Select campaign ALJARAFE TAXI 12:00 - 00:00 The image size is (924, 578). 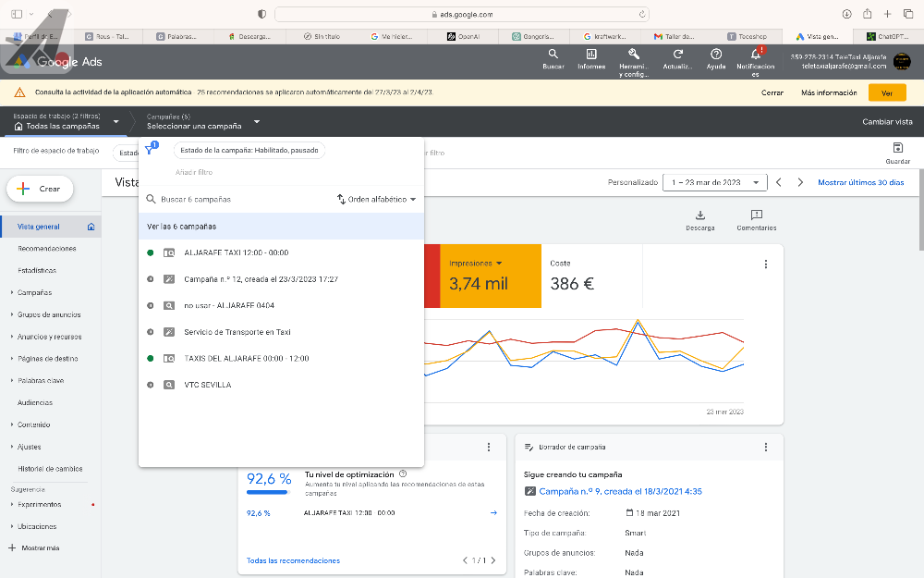(x=237, y=252)
